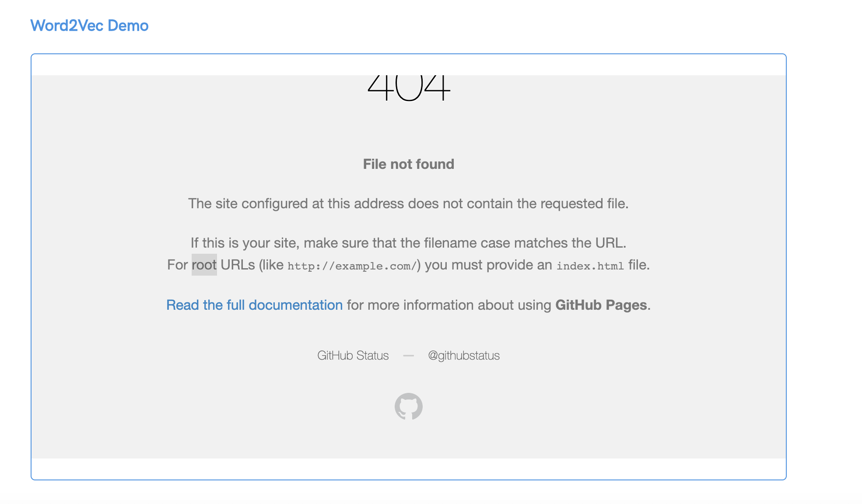Select the File not found title

point(408,164)
